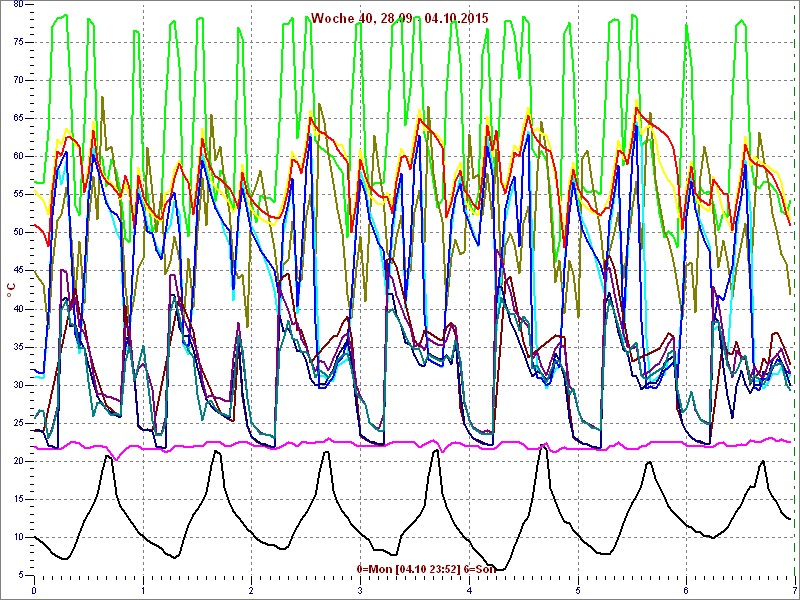Image resolution: width=800 pixels, height=600 pixels.
Task: Click the y-axis label 35
Action: click(17, 347)
